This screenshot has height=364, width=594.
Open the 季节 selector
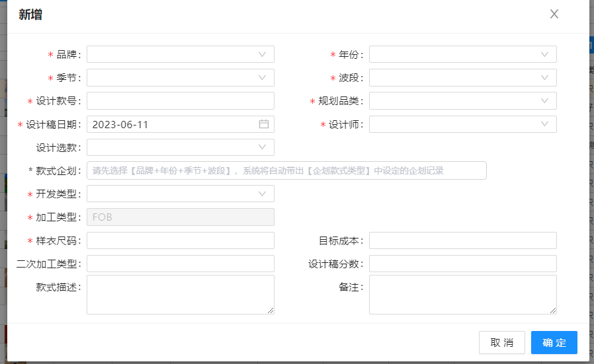(180, 78)
